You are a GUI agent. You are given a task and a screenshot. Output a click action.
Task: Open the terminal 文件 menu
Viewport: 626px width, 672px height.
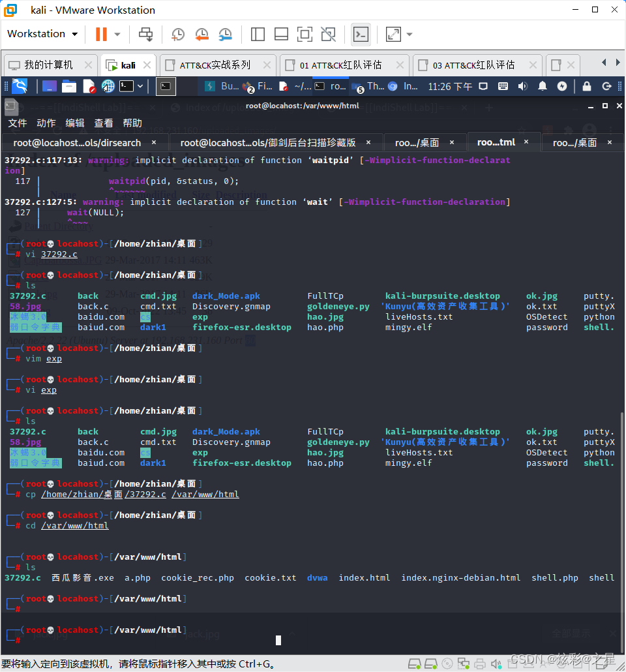[18, 123]
